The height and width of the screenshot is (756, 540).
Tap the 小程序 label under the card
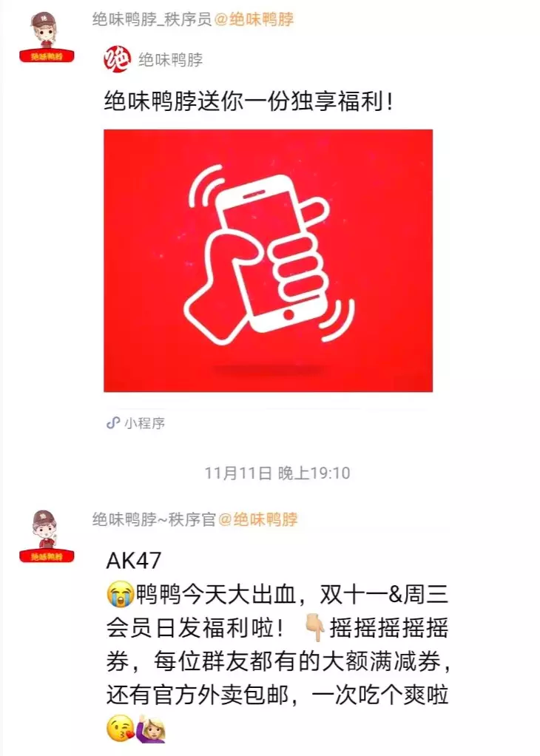(145, 423)
